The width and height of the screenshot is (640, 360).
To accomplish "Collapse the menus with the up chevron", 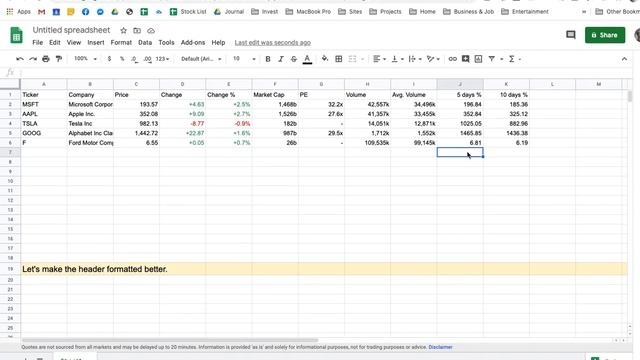I will point(624,59).
